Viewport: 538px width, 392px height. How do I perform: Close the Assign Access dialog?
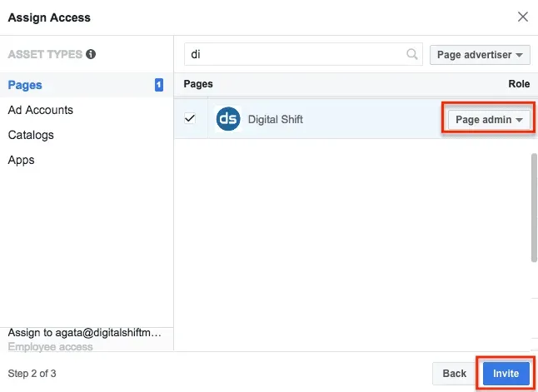[522, 17]
